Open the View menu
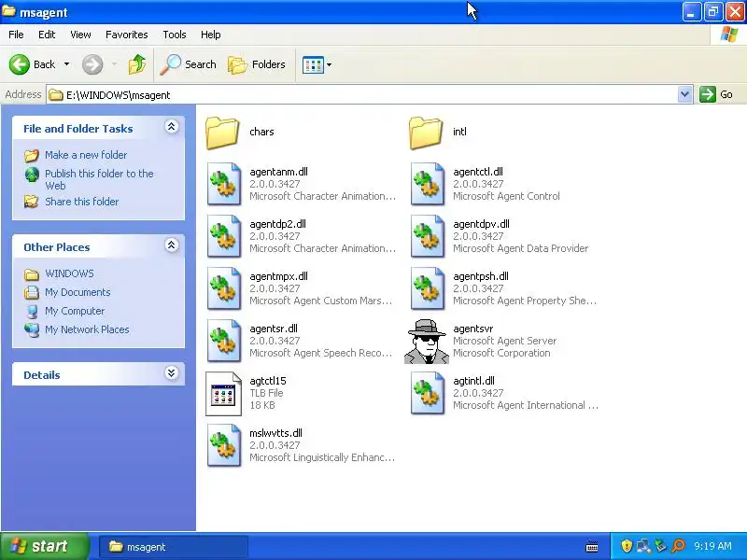The width and height of the screenshot is (747, 560). coord(80,35)
